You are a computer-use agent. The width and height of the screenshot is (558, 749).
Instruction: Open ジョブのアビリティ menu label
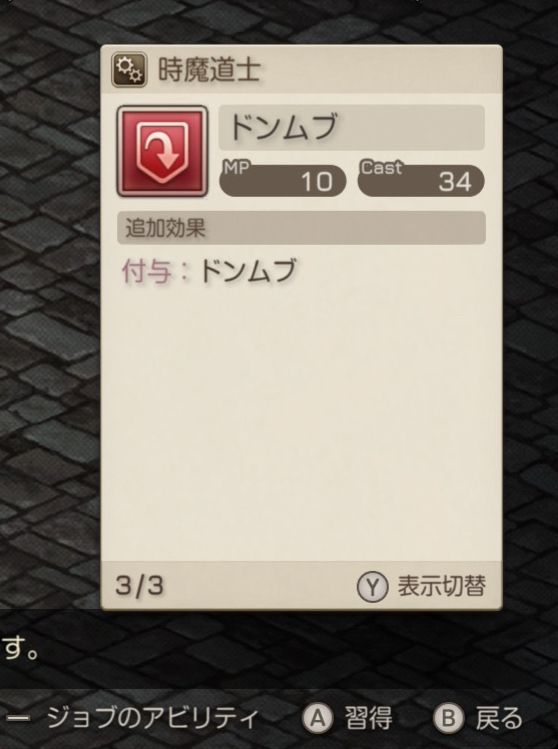point(152,718)
